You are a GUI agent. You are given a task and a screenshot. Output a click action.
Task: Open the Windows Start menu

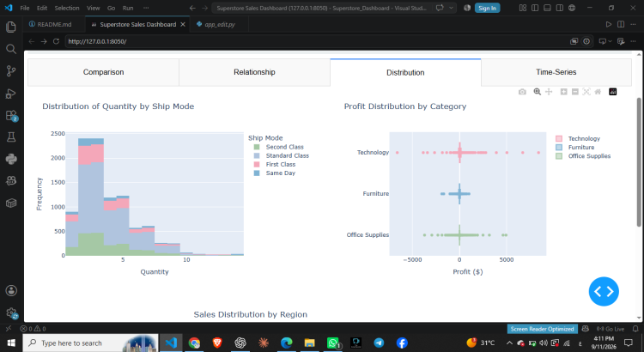(x=11, y=343)
